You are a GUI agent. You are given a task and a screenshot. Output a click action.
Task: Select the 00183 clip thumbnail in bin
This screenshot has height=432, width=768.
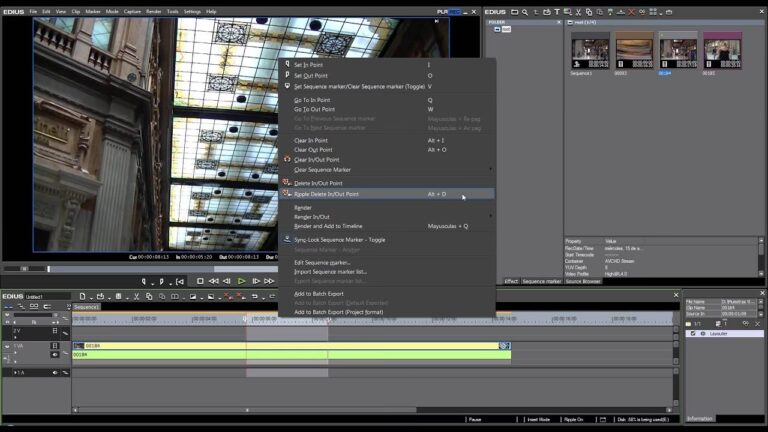pyautogui.click(x=722, y=50)
